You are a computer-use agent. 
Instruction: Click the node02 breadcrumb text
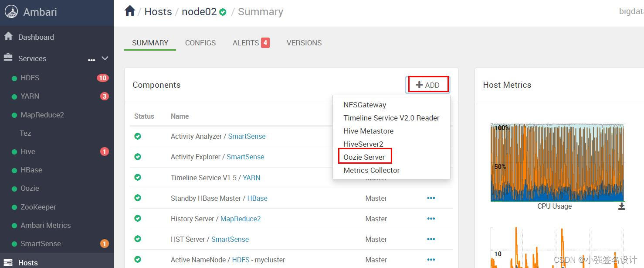(199, 12)
